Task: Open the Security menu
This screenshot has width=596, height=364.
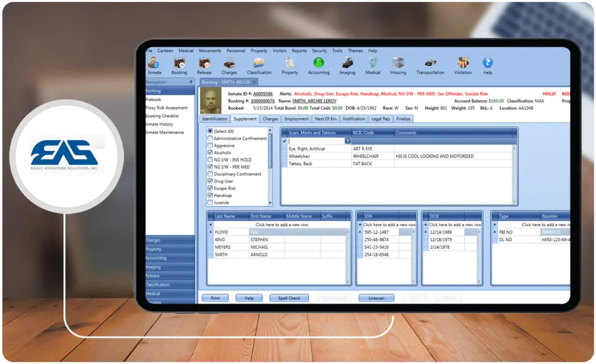Action: pos(320,51)
